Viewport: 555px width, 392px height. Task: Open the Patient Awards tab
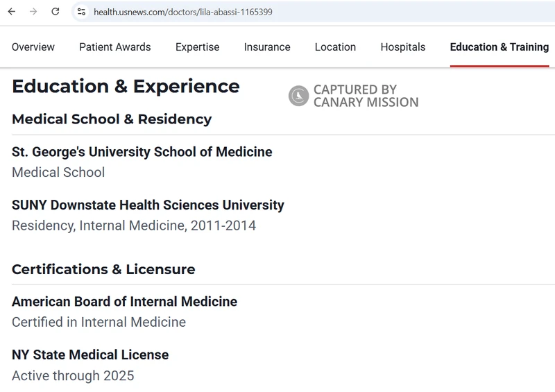point(115,46)
